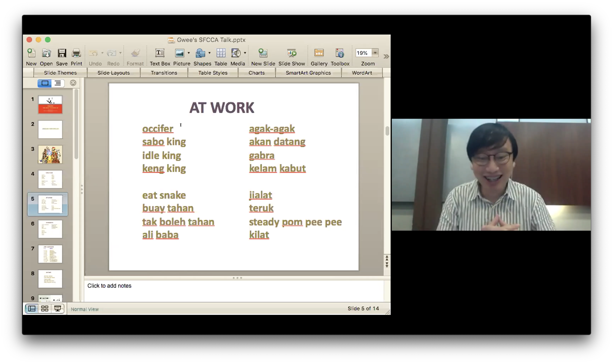This screenshot has height=364, width=613.
Task: Switch pane to outline view
Action: coord(58,83)
